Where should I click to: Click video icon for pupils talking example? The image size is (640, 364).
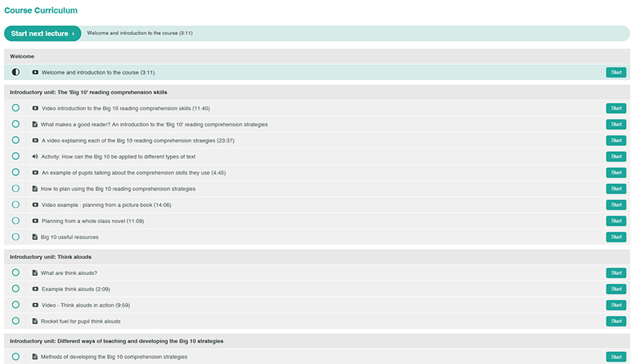[x=35, y=173]
